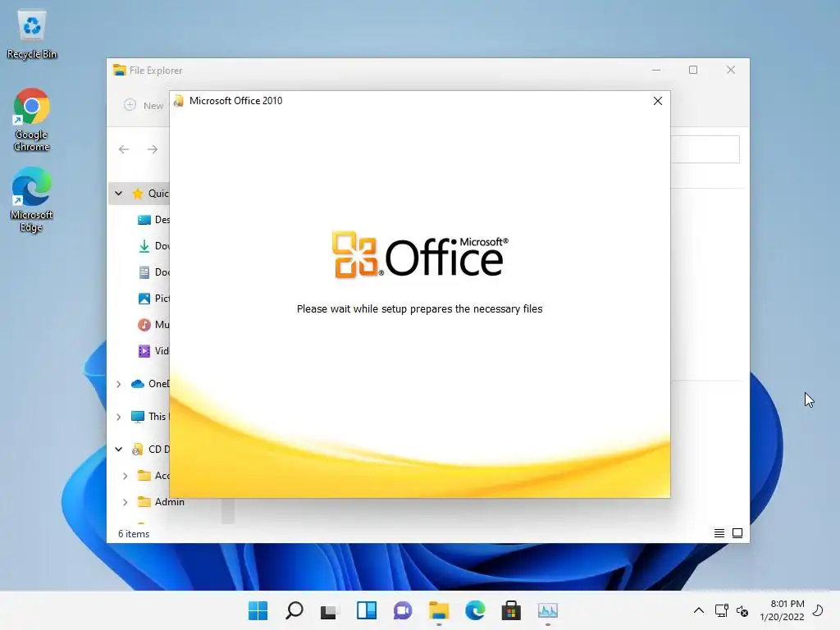Switch to large icons view in File Explorer
The width and height of the screenshot is (840, 630).
pyautogui.click(x=737, y=533)
